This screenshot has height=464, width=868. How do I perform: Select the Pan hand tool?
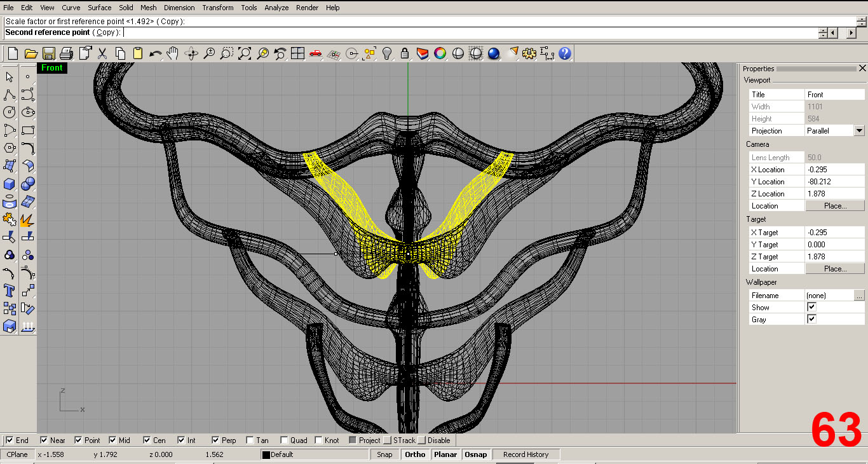click(x=173, y=53)
